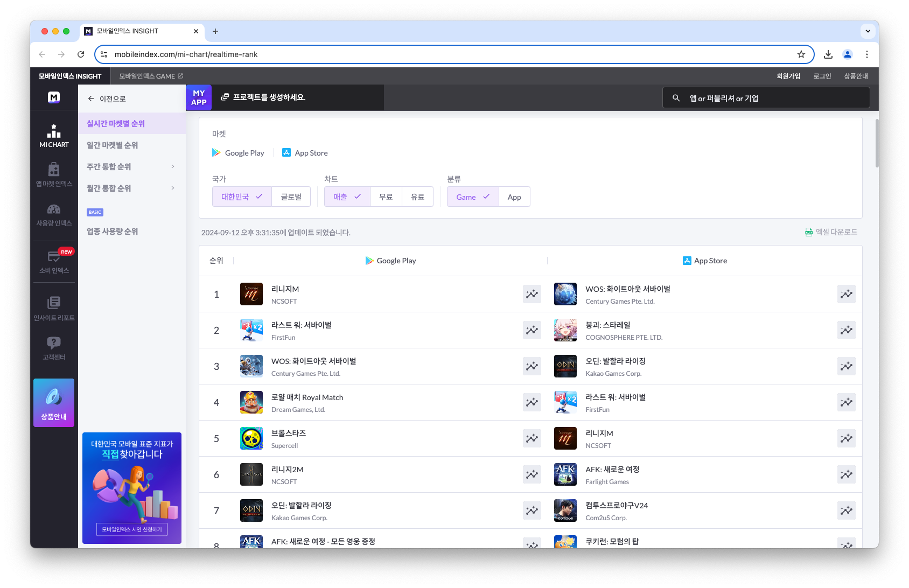Download ranking via 엑셀 다운로드
Viewport: 909px width, 588px height.
tap(831, 232)
